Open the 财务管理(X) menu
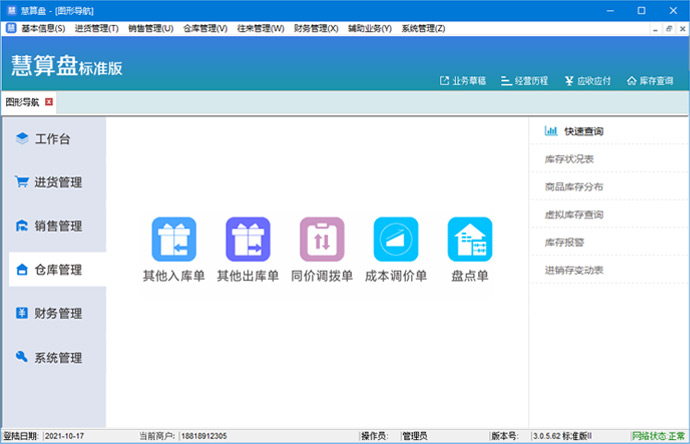 pos(316,29)
